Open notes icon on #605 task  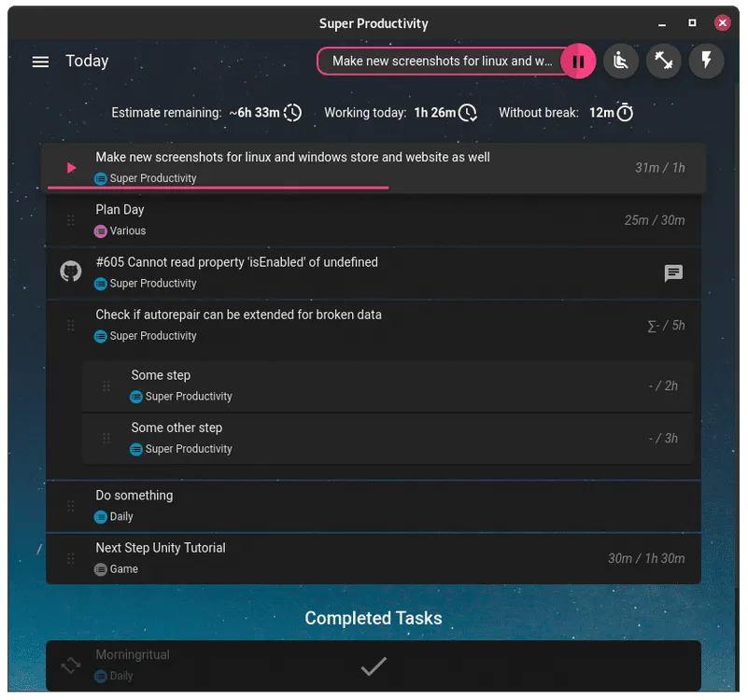click(x=673, y=273)
